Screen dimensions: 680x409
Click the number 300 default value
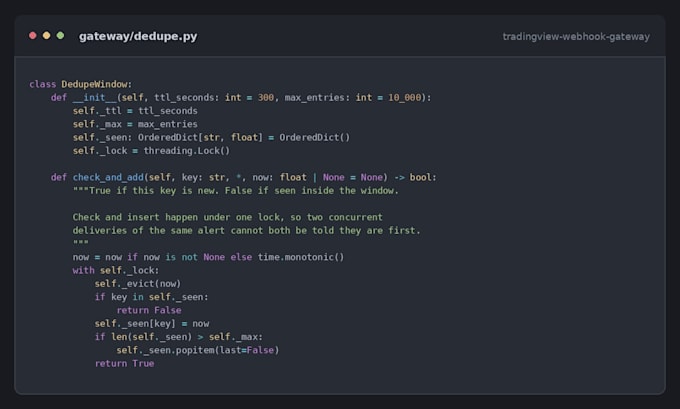pyautogui.click(x=266, y=98)
